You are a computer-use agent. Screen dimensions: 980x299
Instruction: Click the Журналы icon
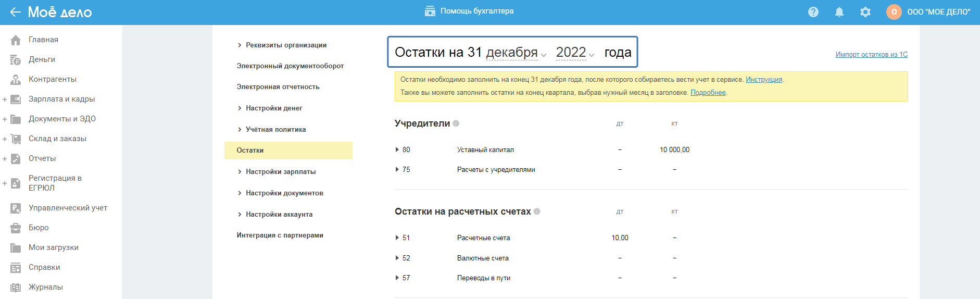pos(16,288)
